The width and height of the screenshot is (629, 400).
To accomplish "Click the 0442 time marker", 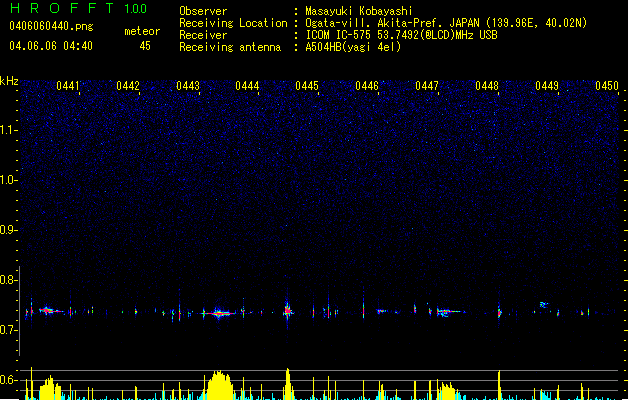I will pos(128,86).
